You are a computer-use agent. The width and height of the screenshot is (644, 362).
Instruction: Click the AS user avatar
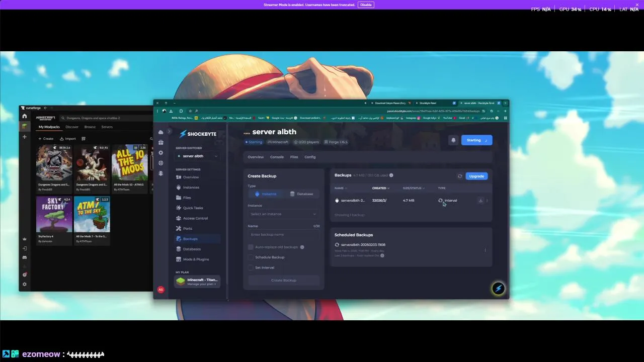click(x=160, y=290)
